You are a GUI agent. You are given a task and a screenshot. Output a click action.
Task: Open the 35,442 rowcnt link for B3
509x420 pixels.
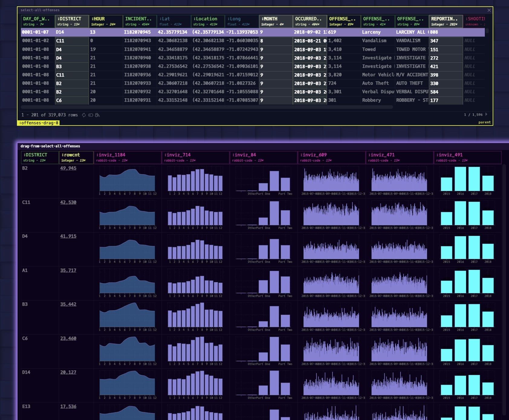click(68, 304)
